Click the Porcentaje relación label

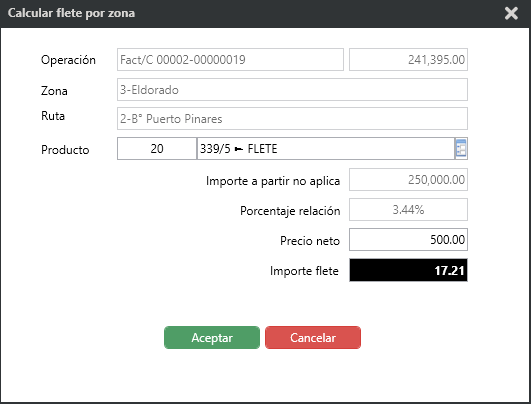[x=290, y=211]
